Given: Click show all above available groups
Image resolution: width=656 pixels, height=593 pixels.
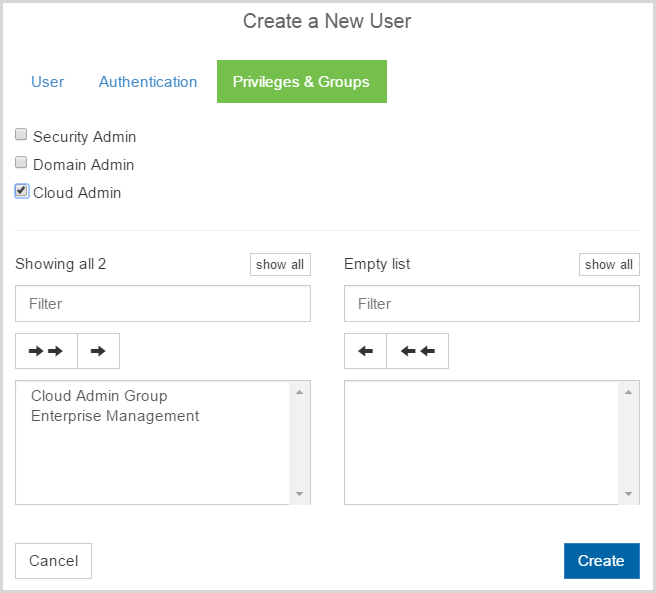Looking at the screenshot, I should point(280,264).
